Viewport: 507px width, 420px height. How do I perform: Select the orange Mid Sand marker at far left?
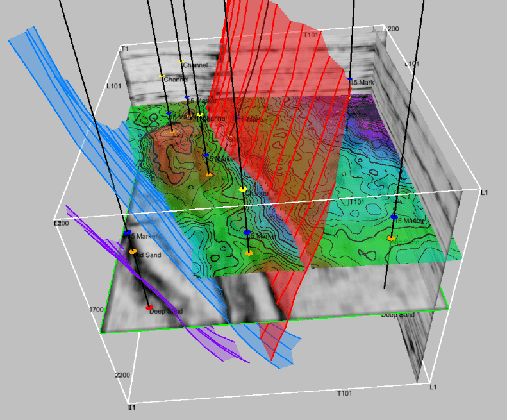[x=133, y=251]
